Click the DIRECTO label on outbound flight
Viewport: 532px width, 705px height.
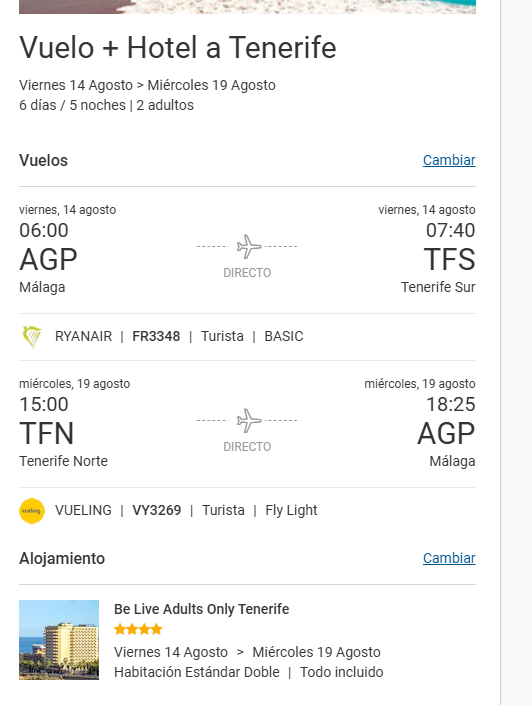247,273
